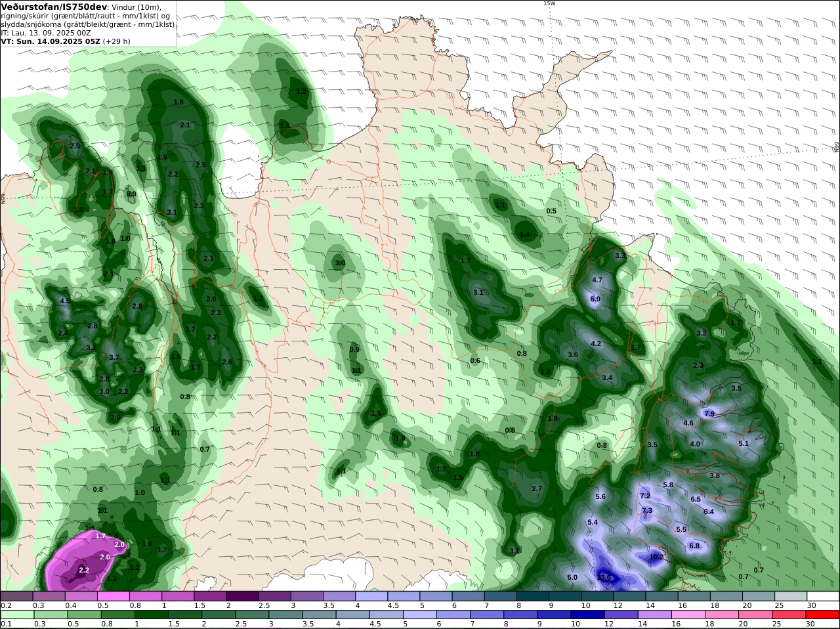The height and width of the screenshot is (629, 840).
Task: Click the '2.7' precipitation value
Action: point(537,488)
